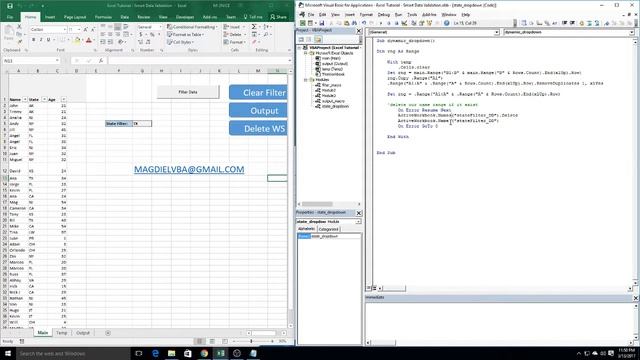Open the font name Calibri dropdown
The image size is (640, 360).
64,30
